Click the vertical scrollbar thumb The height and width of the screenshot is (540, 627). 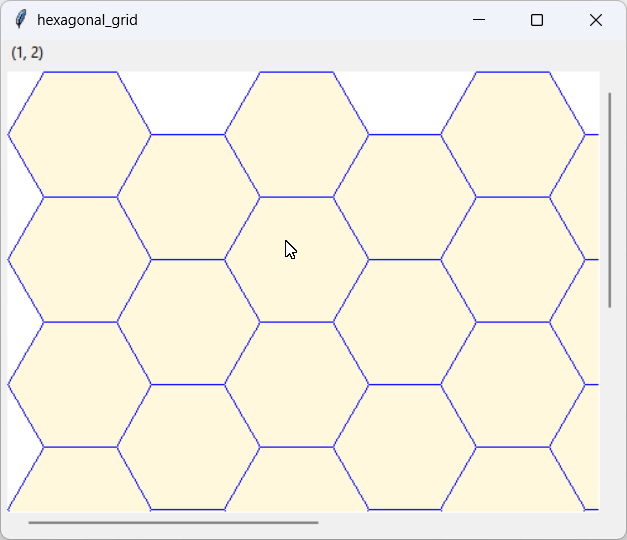pos(609,200)
